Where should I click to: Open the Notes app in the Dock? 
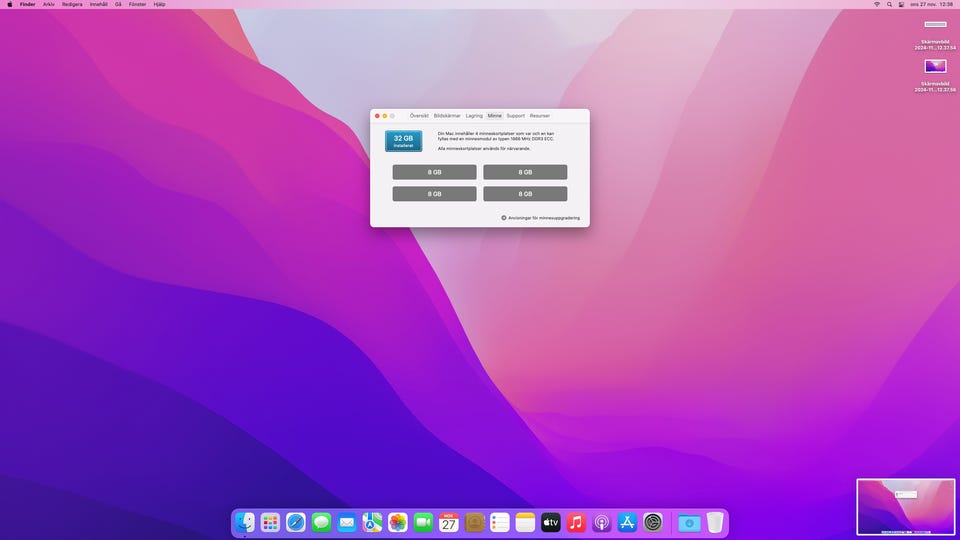[525, 522]
